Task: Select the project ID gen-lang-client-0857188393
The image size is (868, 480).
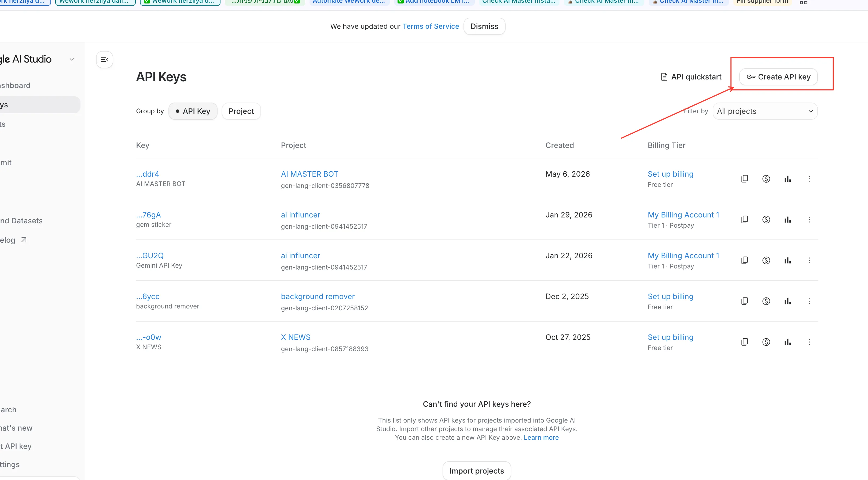Action: 325,349
